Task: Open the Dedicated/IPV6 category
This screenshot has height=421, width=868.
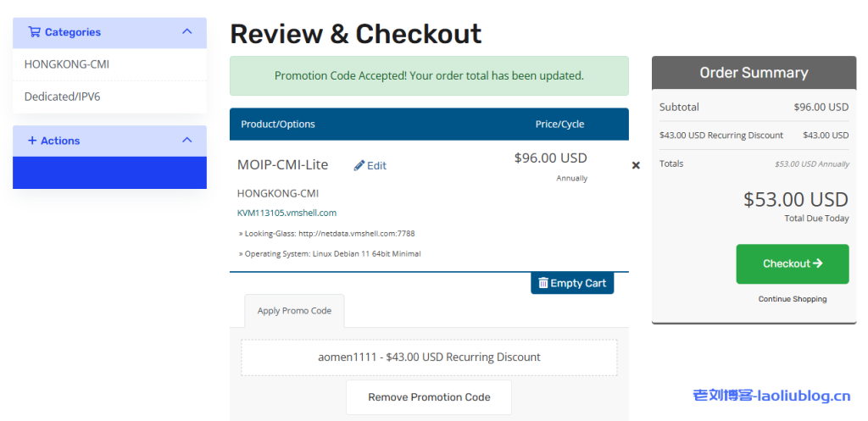Action: pyautogui.click(x=63, y=97)
